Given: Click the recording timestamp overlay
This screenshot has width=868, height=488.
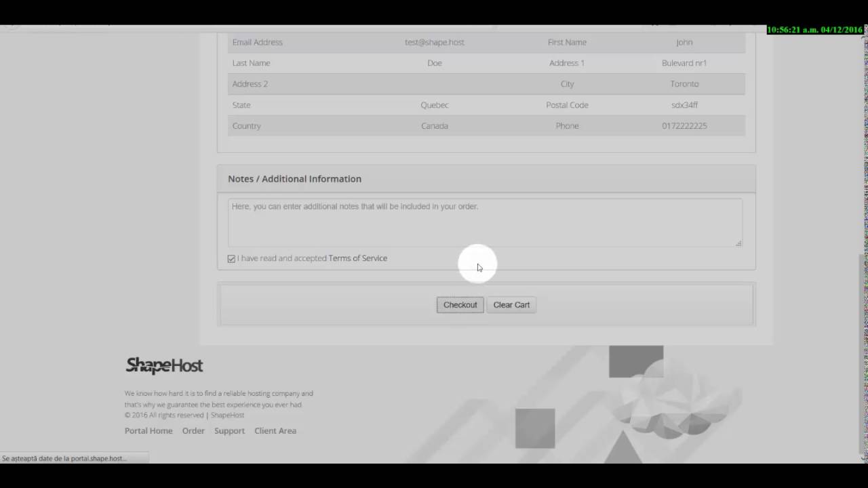Looking at the screenshot, I should (x=815, y=30).
